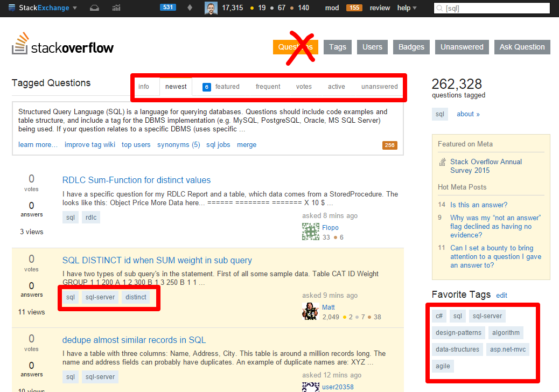559x392 pixels.
Task: Open the 'synonyms (5)' link
Action: (179, 145)
